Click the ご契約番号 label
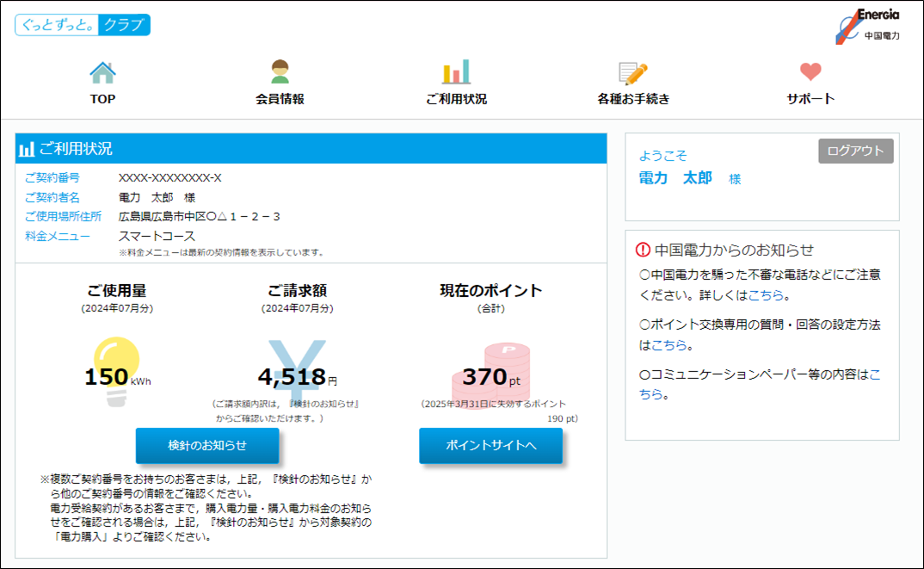This screenshot has height=569, width=924. coord(52,178)
